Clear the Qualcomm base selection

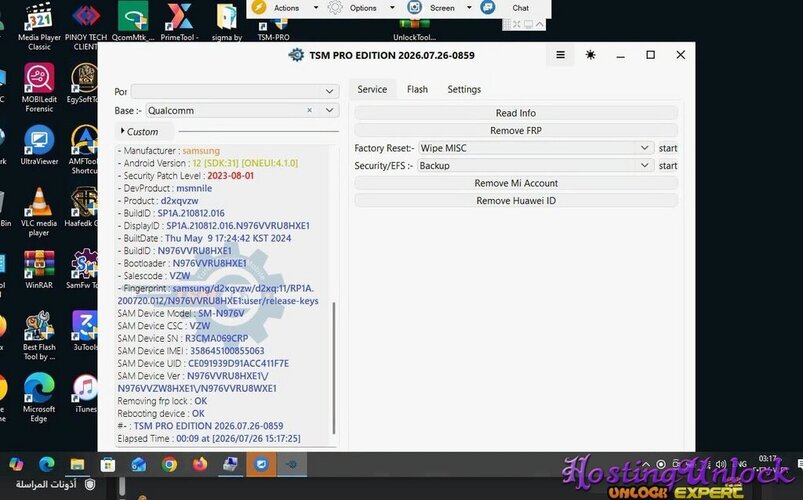[x=309, y=110]
